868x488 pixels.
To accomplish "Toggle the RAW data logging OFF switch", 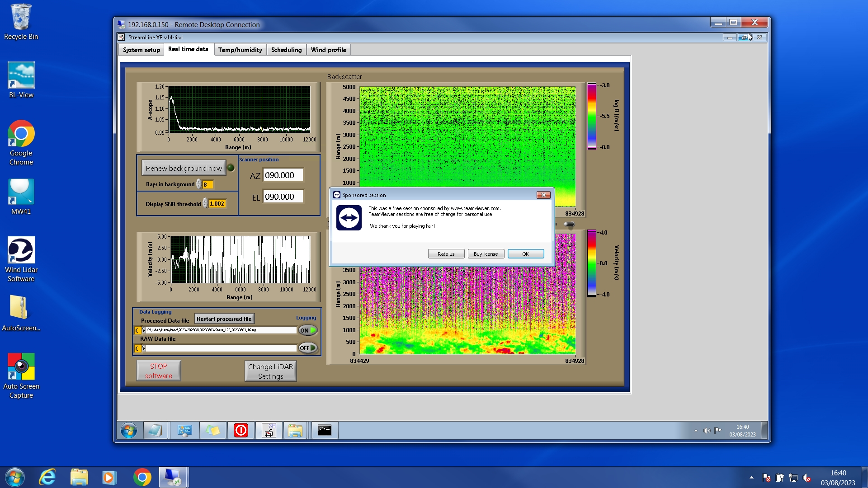I will tap(307, 348).
